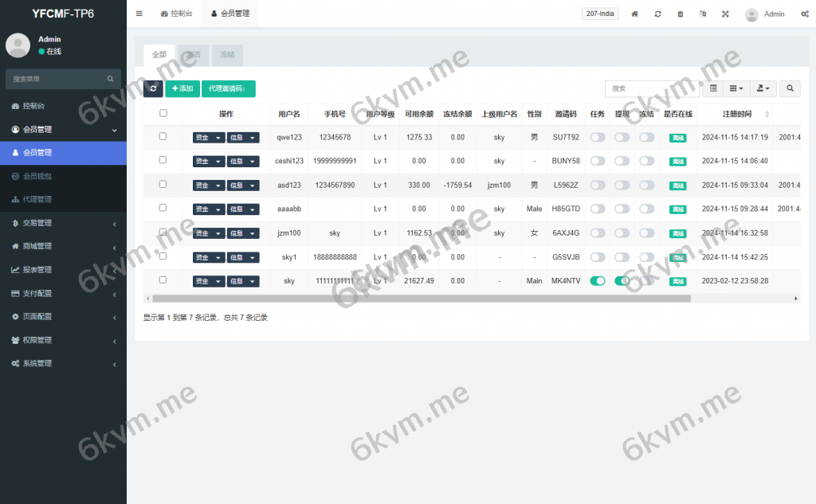The image size is (816, 504).
Task: Click the magnifier search button beside export
Action: (x=790, y=88)
